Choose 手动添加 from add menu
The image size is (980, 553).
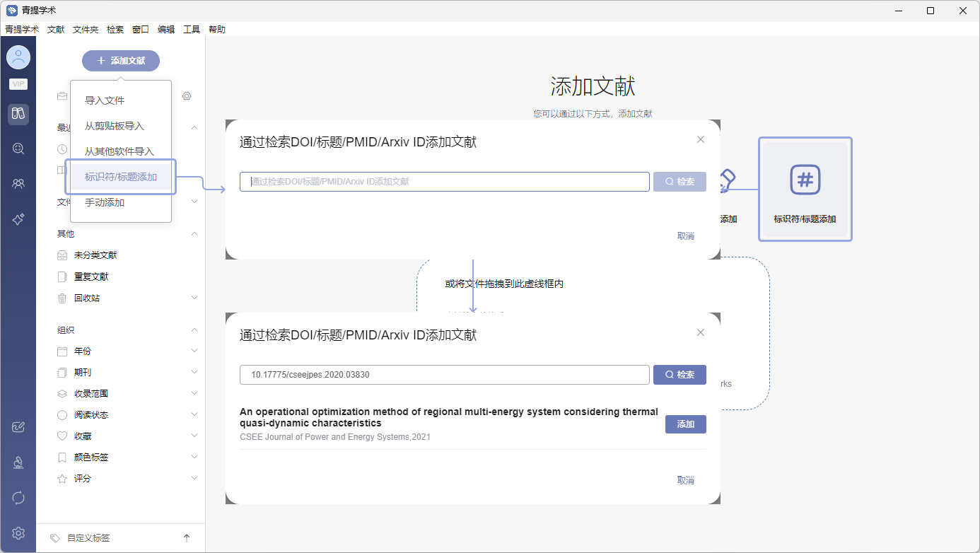(121, 202)
